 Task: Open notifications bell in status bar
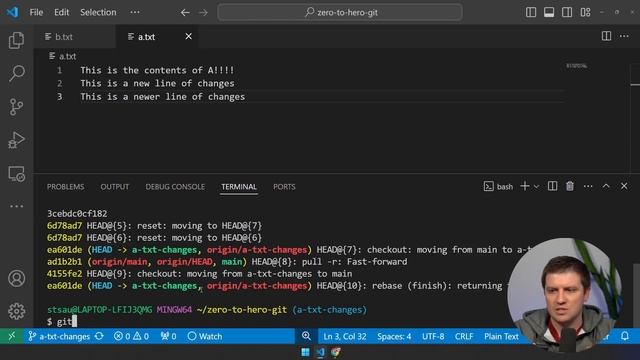pyautogui.click(x=624, y=336)
